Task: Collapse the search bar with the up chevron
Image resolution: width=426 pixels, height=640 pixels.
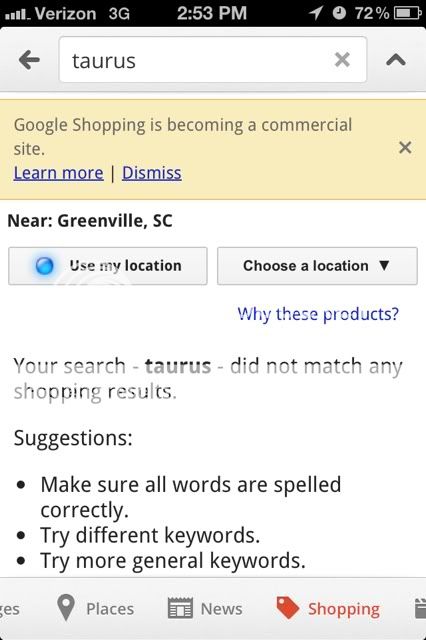Action: (396, 60)
